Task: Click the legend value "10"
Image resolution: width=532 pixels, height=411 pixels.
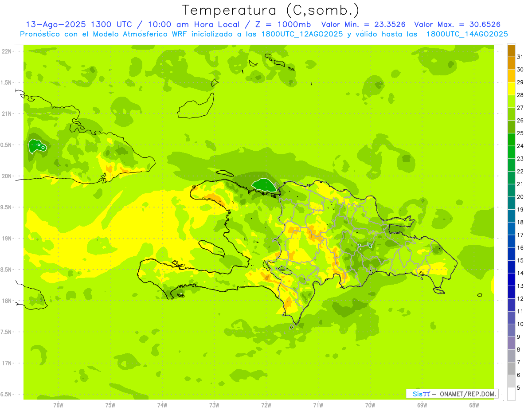Action: click(x=520, y=324)
